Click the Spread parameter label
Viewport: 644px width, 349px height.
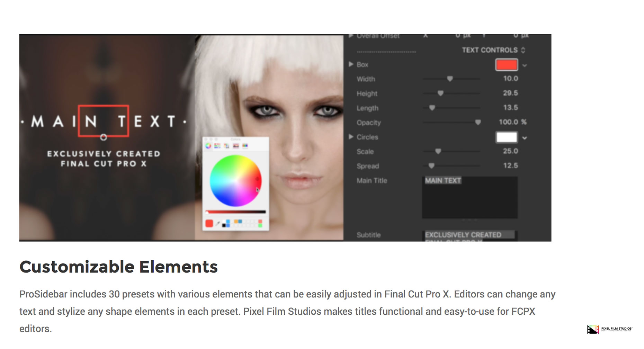coord(368,166)
